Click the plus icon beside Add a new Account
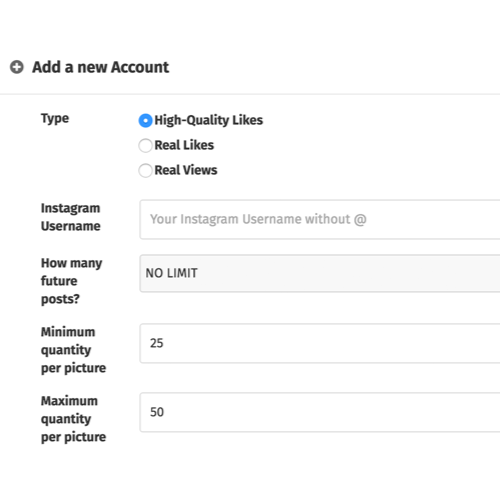500x500 pixels. (x=17, y=67)
